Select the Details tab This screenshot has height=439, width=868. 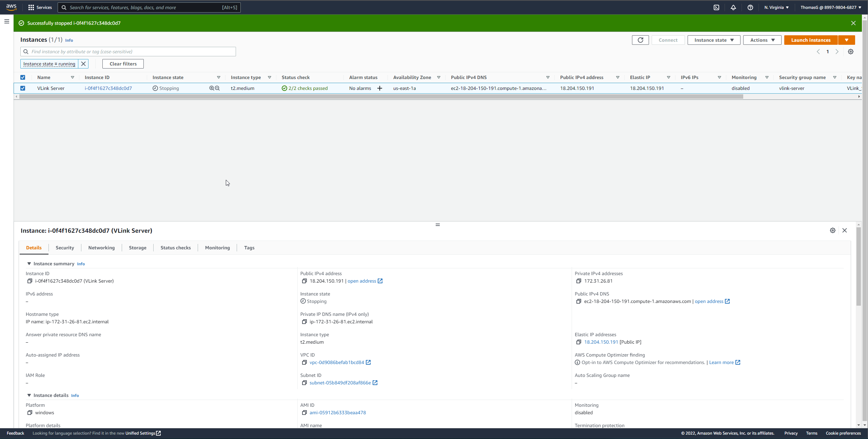34,248
